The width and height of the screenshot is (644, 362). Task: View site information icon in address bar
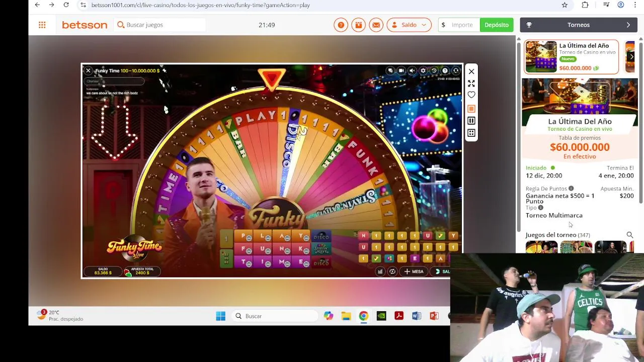click(84, 5)
